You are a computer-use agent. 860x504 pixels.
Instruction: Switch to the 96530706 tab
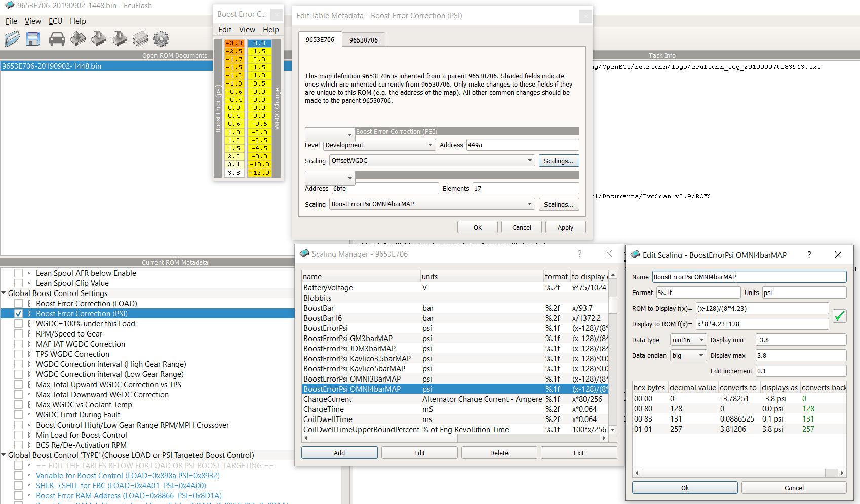tap(363, 40)
